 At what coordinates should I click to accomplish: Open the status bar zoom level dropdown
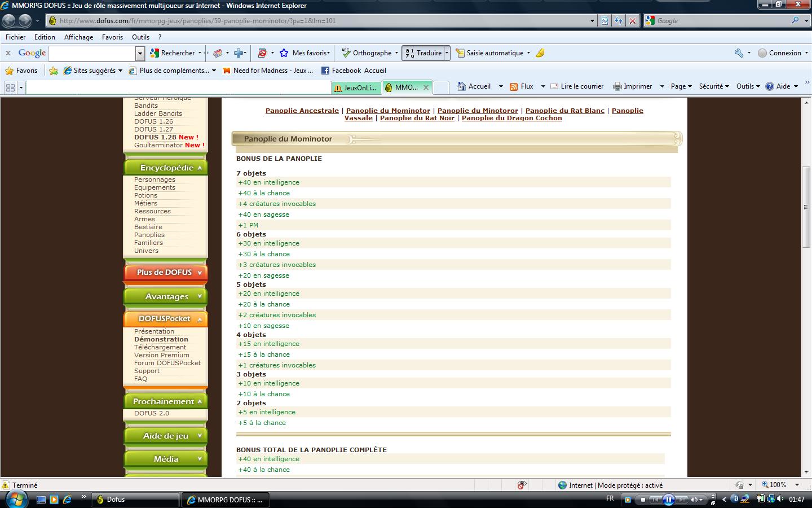797,485
